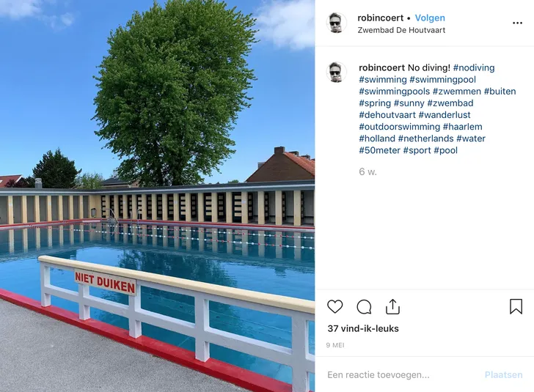Image resolution: width=534 pixels, height=392 pixels.
Task: Open the 9 MEI post date link
Action: [335, 345]
